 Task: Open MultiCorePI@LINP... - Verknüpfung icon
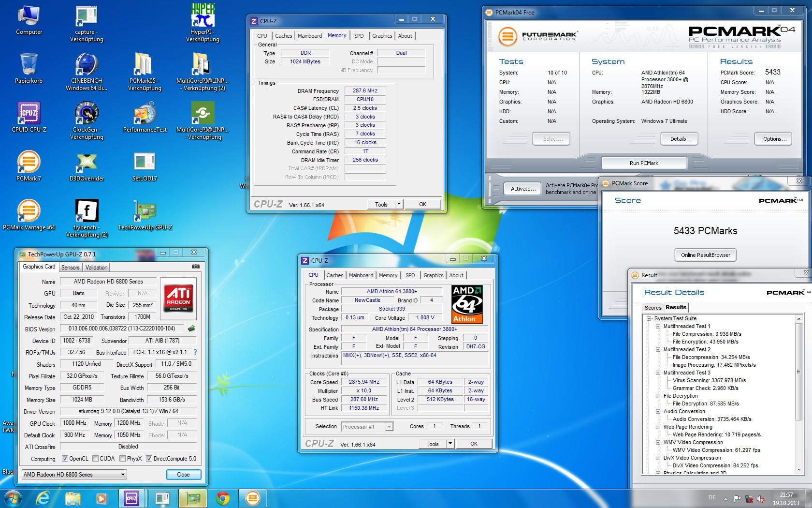203,120
